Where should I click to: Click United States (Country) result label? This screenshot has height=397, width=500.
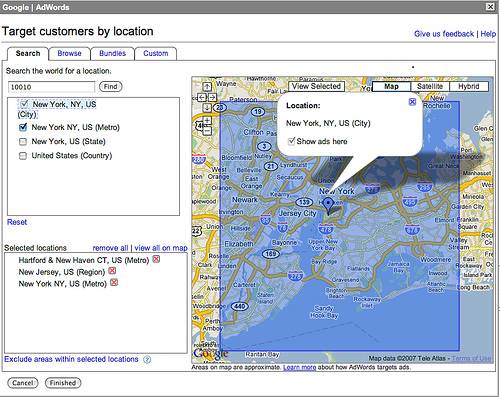tap(72, 156)
